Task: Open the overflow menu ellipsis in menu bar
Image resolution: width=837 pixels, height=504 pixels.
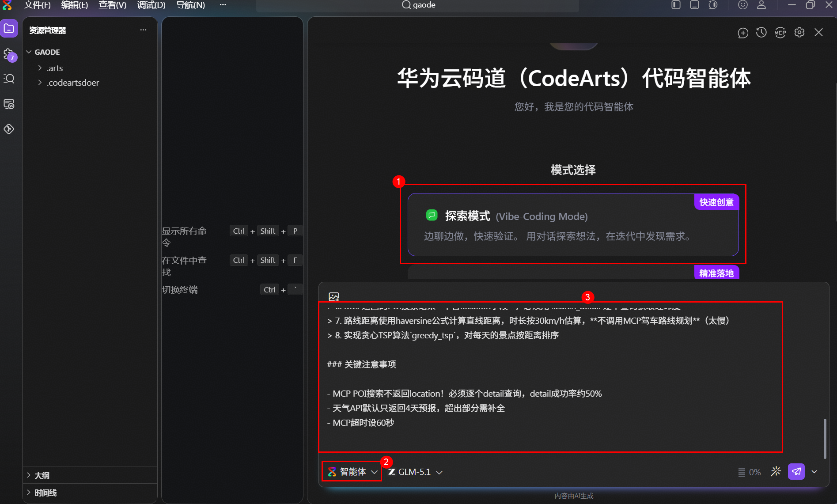Action: (223, 5)
